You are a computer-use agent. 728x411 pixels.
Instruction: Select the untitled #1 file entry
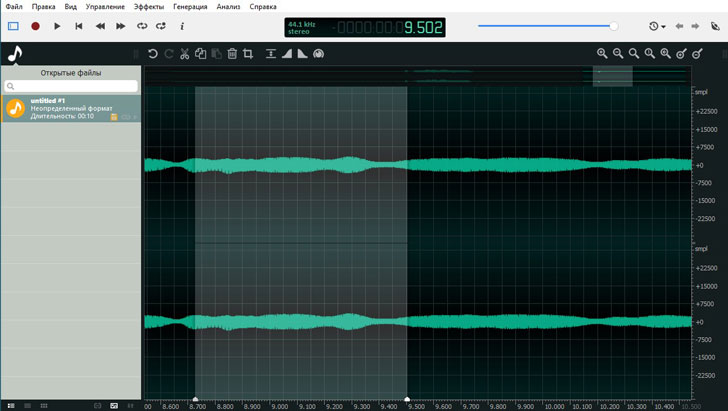71,108
